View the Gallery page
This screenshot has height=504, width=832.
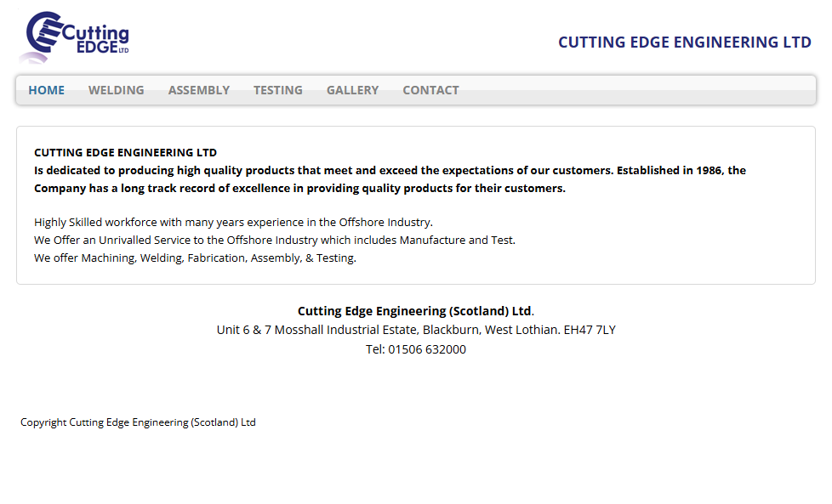coord(352,90)
